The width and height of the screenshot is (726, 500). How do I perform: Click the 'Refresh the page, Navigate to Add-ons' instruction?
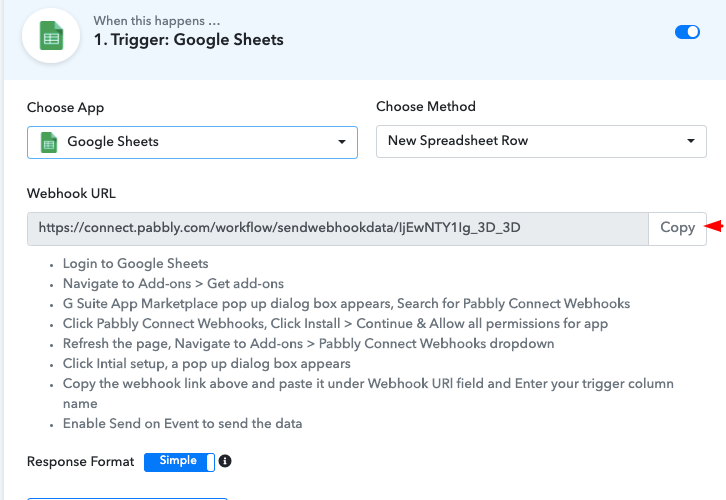pos(308,344)
